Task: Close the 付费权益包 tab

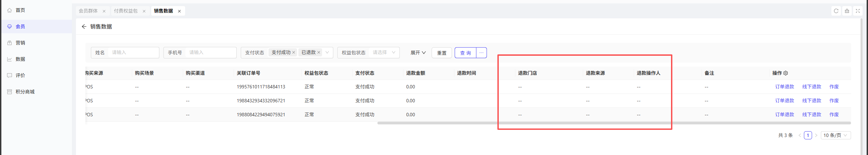Action: coord(144,11)
